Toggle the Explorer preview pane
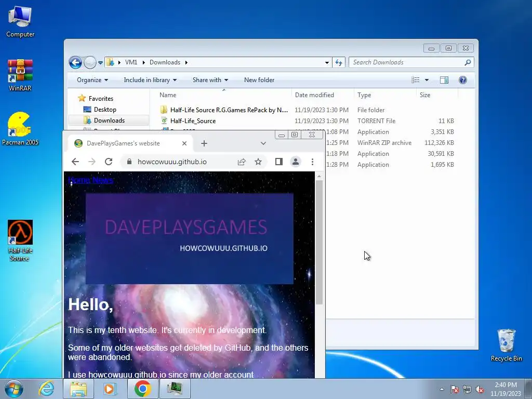 point(444,80)
